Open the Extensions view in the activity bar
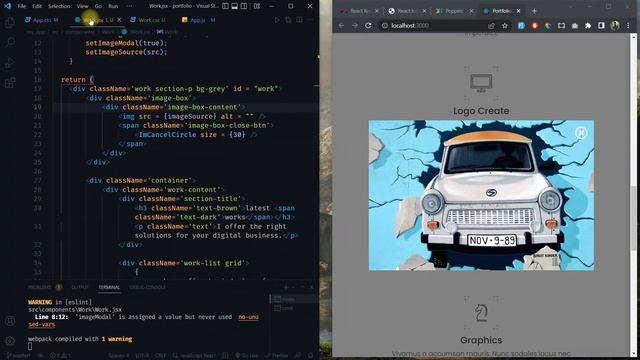The image size is (640, 360). click(x=10, y=83)
